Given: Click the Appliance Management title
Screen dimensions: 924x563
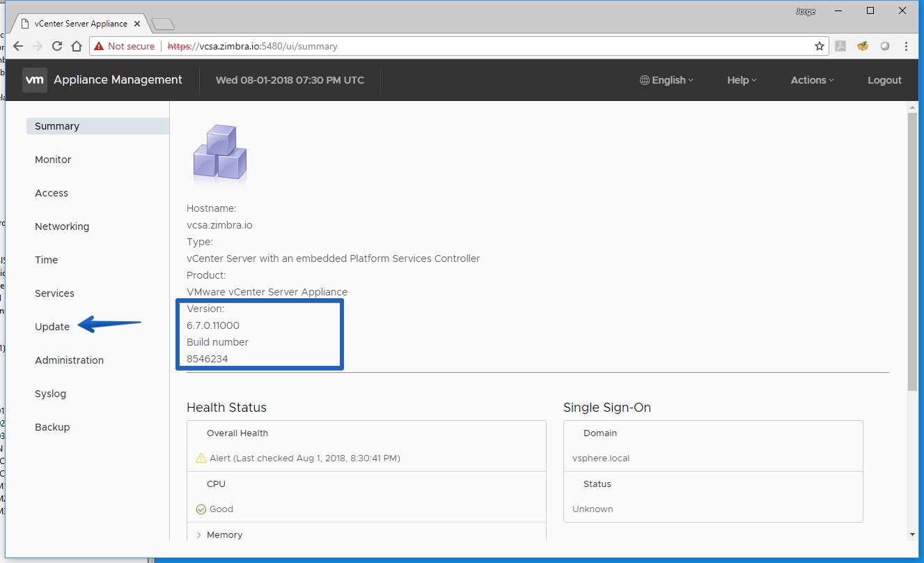Looking at the screenshot, I should 118,80.
